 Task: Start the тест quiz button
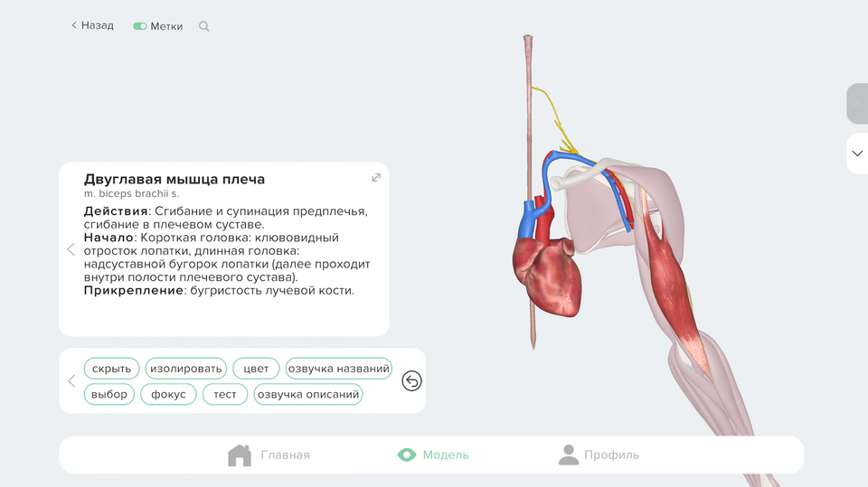tap(225, 395)
